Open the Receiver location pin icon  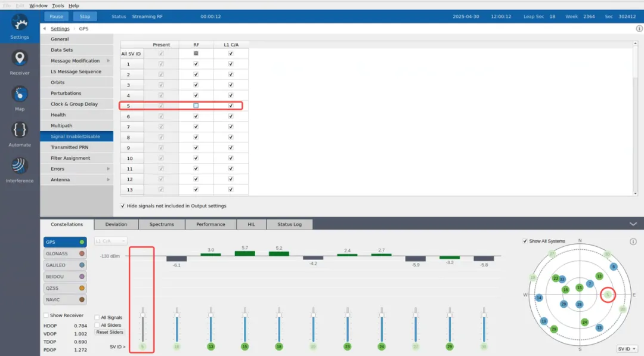pos(20,58)
